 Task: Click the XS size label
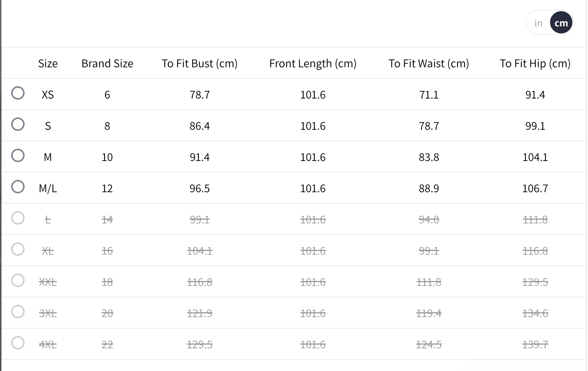click(x=48, y=95)
